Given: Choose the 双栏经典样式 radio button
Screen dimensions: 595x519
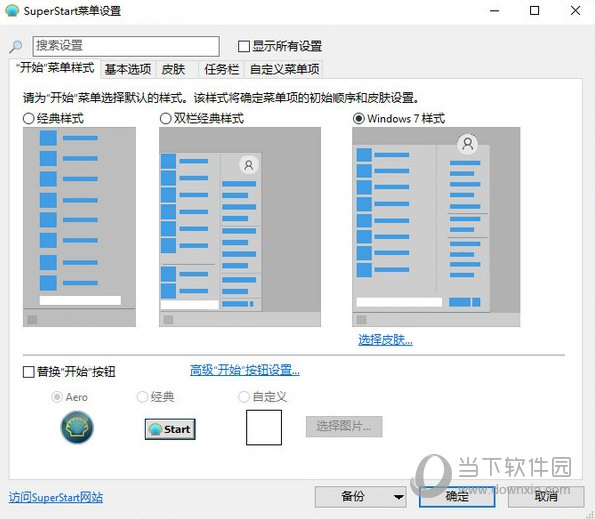Looking at the screenshot, I should point(165,119).
